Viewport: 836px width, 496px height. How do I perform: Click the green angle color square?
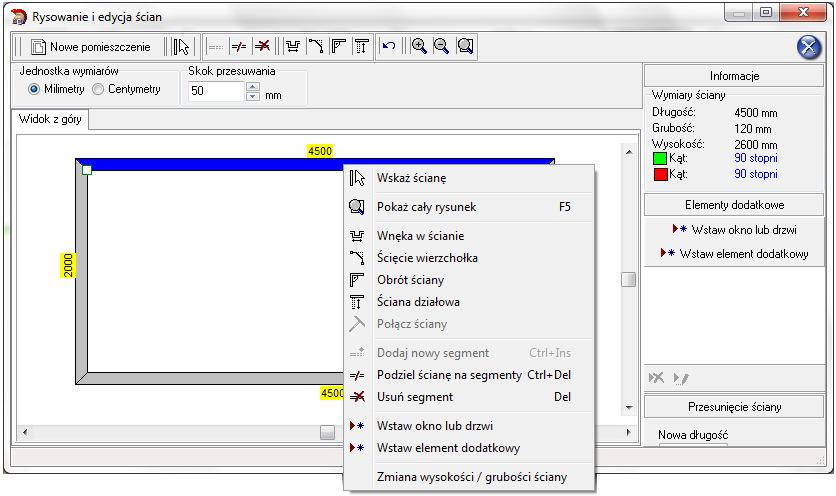pyautogui.click(x=660, y=158)
